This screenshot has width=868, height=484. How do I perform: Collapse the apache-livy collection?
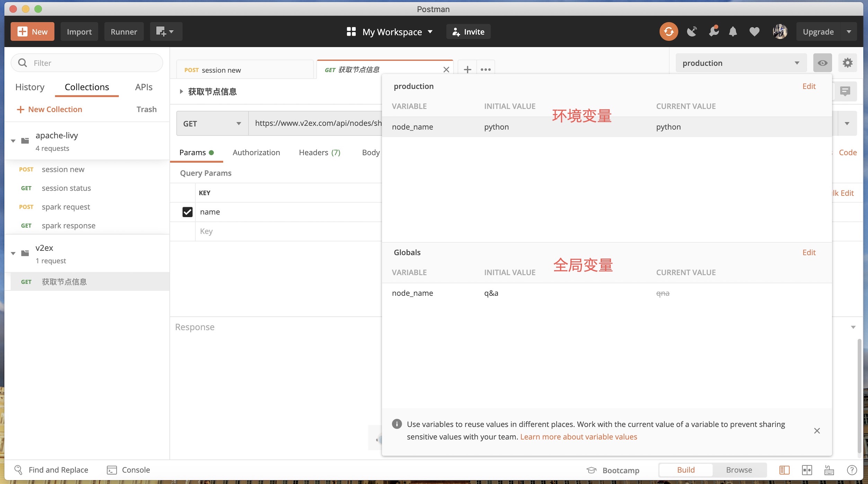[x=13, y=141]
